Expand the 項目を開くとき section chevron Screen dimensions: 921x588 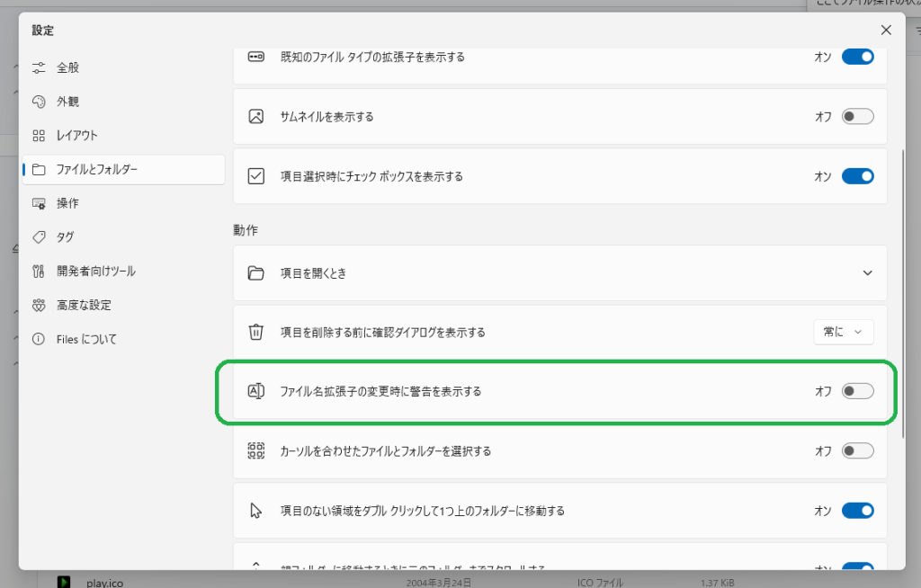click(868, 273)
